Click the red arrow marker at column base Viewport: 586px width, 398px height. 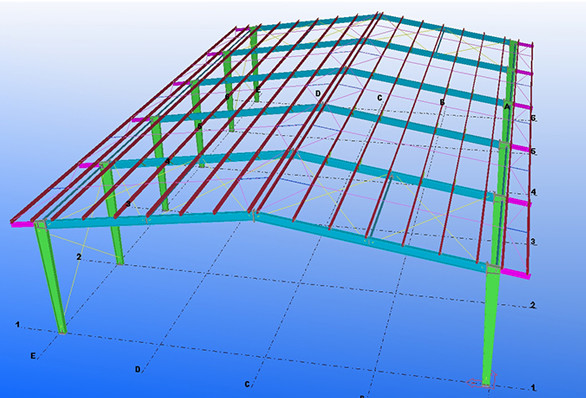(x=482, y=381)
